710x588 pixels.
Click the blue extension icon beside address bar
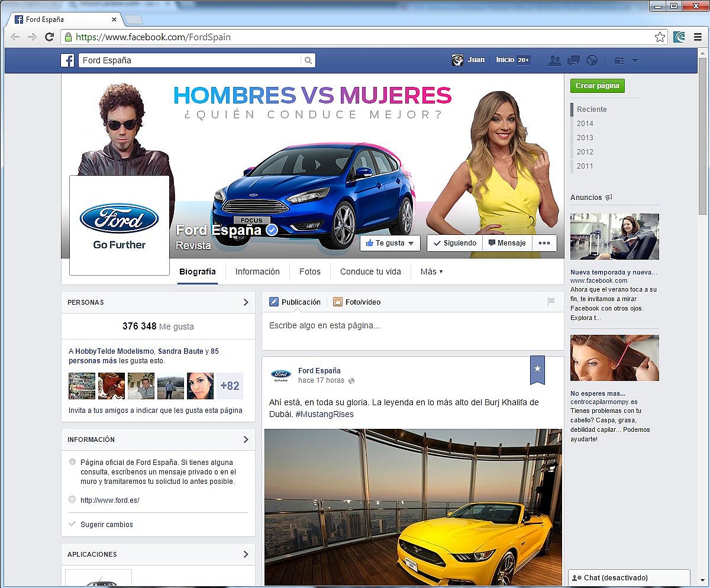(x=679, y=37)
